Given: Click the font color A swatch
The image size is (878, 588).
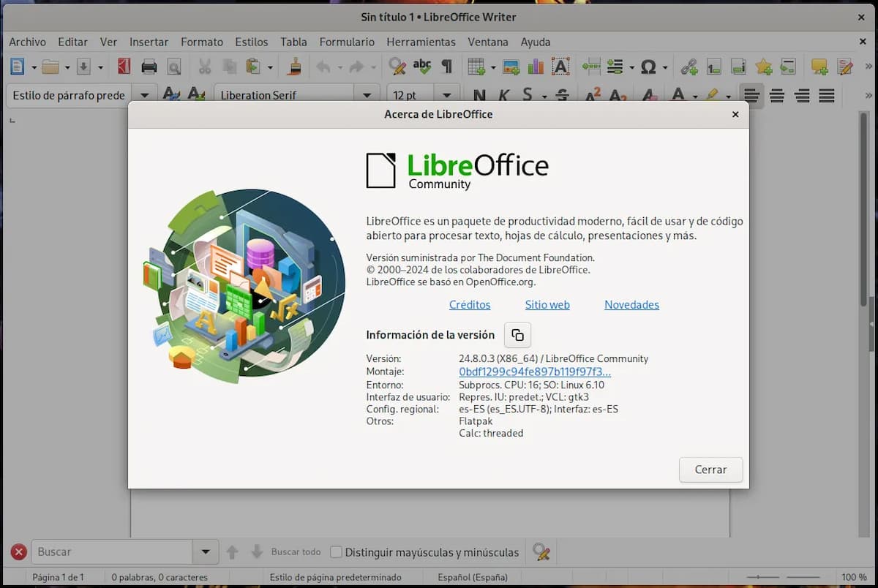Looking at the screenshot, I should 678,95.
